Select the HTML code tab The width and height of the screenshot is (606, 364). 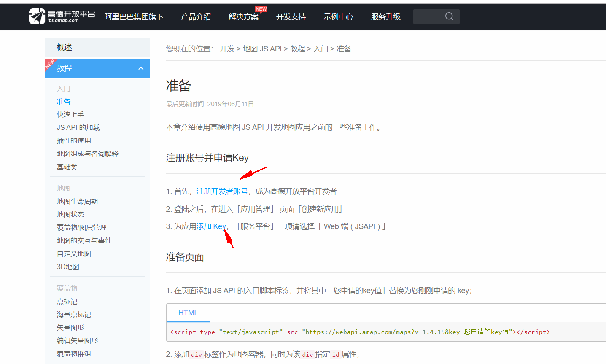coord(188,313)
